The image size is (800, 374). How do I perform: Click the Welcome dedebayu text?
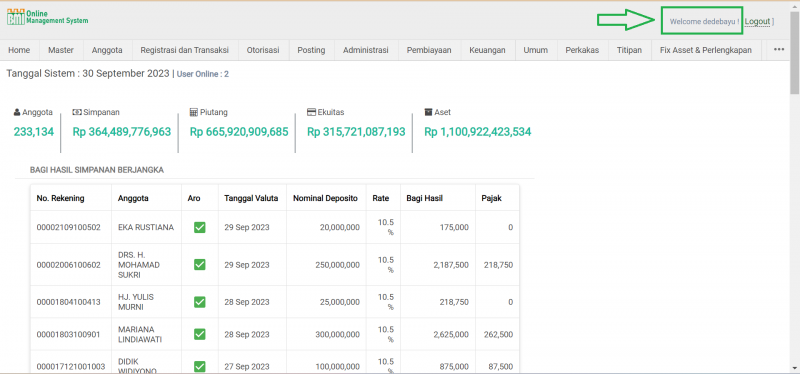(x=705, y=21)
